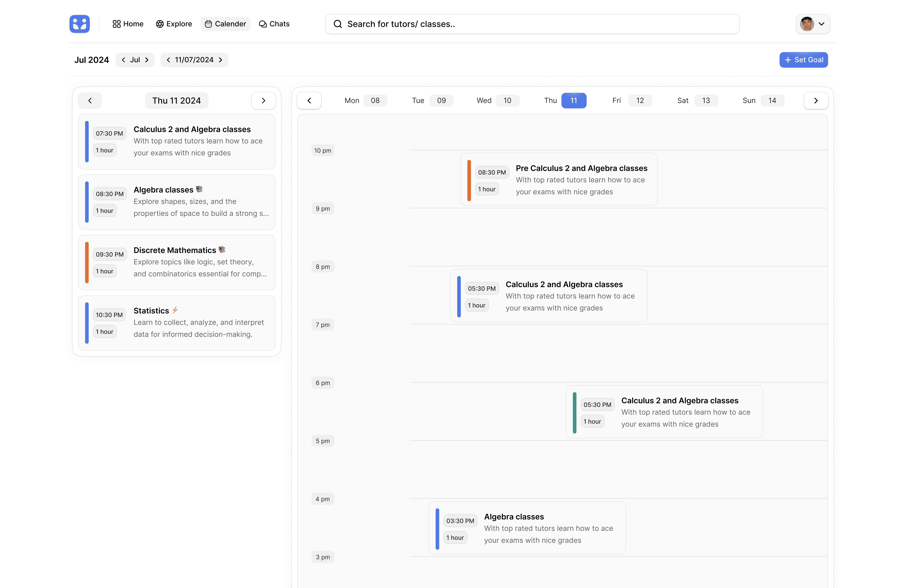Show previous week in the week strip
This screenshot has height=588, width=906.
point(309,100)
